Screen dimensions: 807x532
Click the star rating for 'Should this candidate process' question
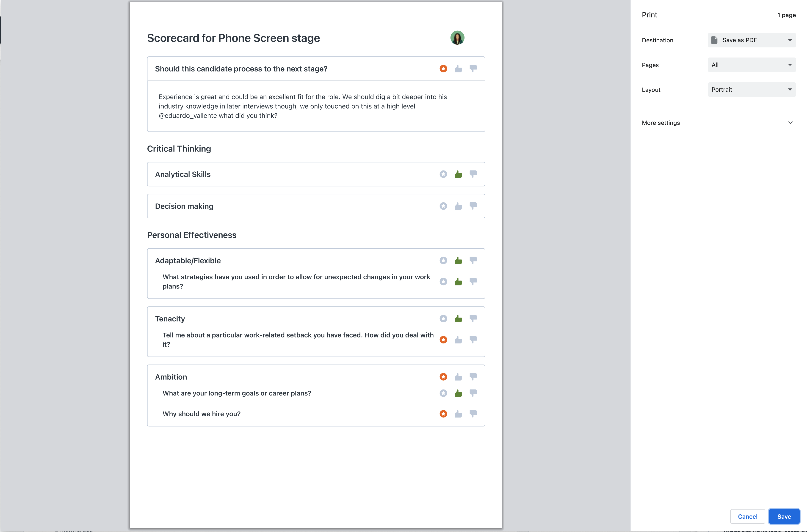tap(443, 69)
